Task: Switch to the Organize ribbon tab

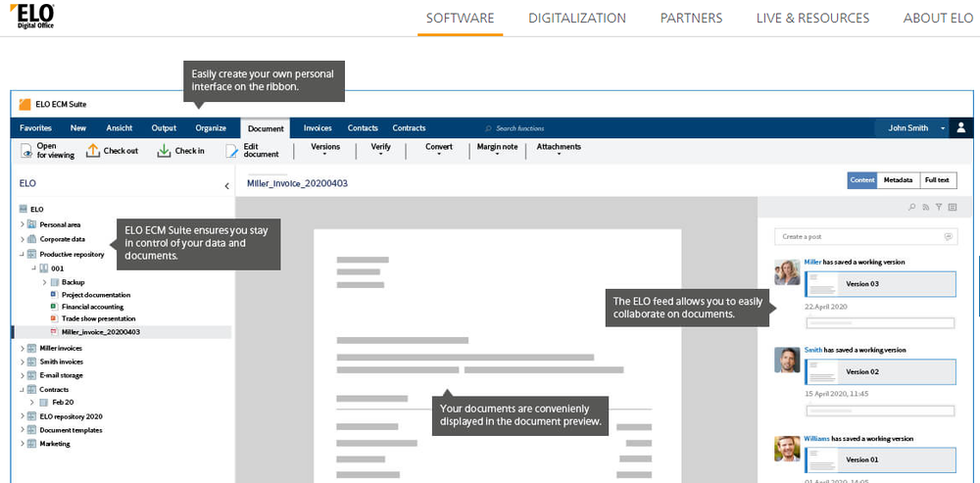Action: (x=211, y=128)
